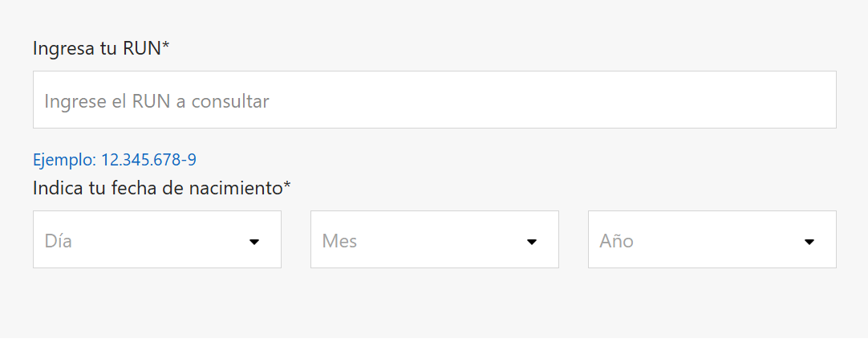Click the arrow icon in Día selector

coord(254,241)
